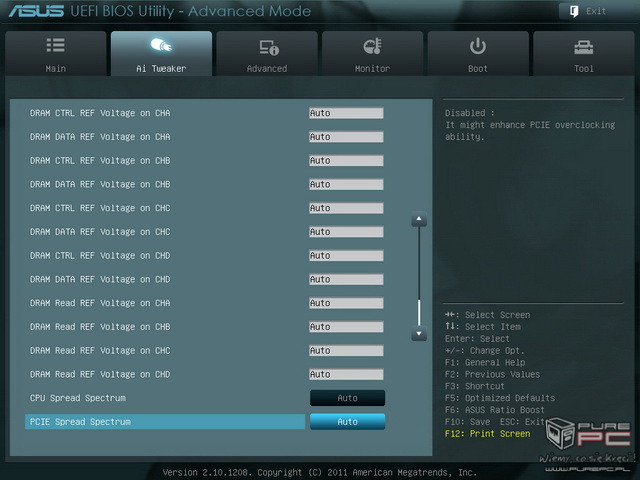Open PCIE Spread Spectrum Auto dropdown
This screenshot has height=480, width=640.
[347, 422]
